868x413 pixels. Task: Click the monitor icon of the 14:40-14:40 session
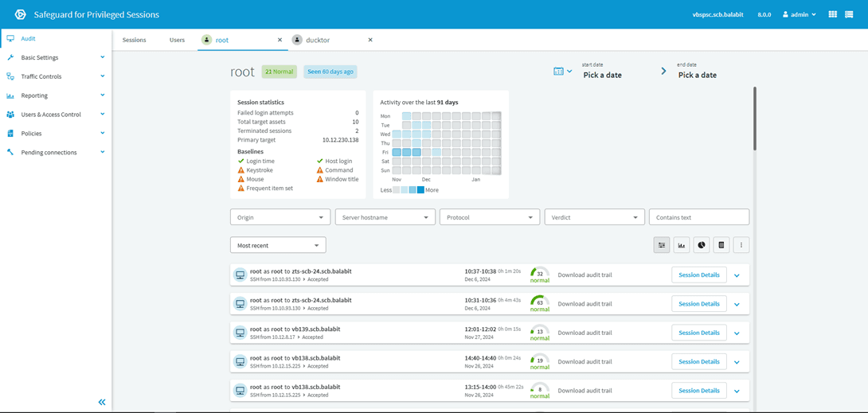(240, 361)
